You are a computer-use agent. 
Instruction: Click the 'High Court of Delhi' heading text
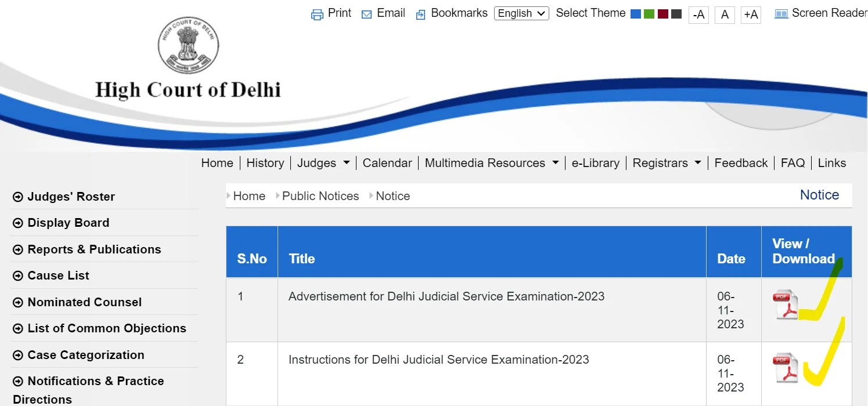[x=188, y=90]
